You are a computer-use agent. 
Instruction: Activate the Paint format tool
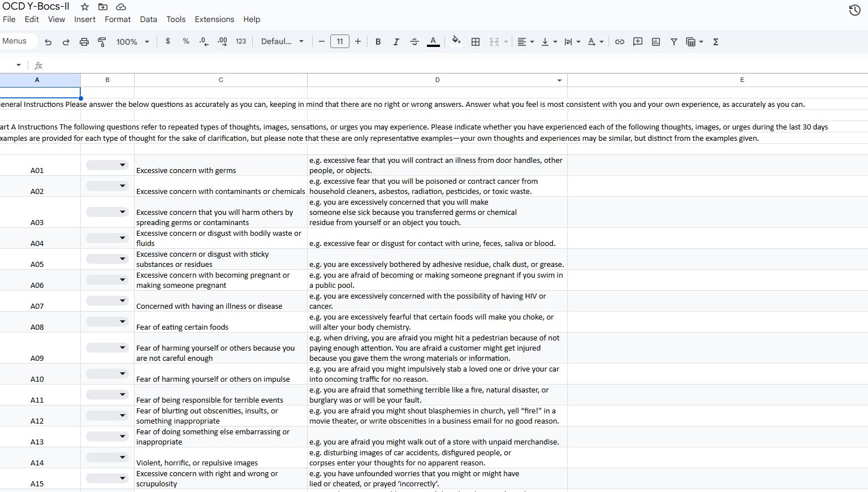point(102,42)
